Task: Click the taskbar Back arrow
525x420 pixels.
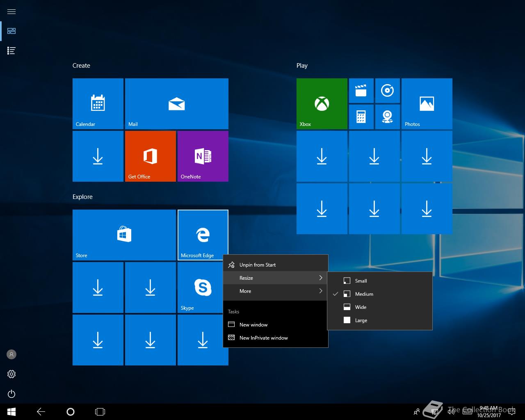Action: [41, 412]
